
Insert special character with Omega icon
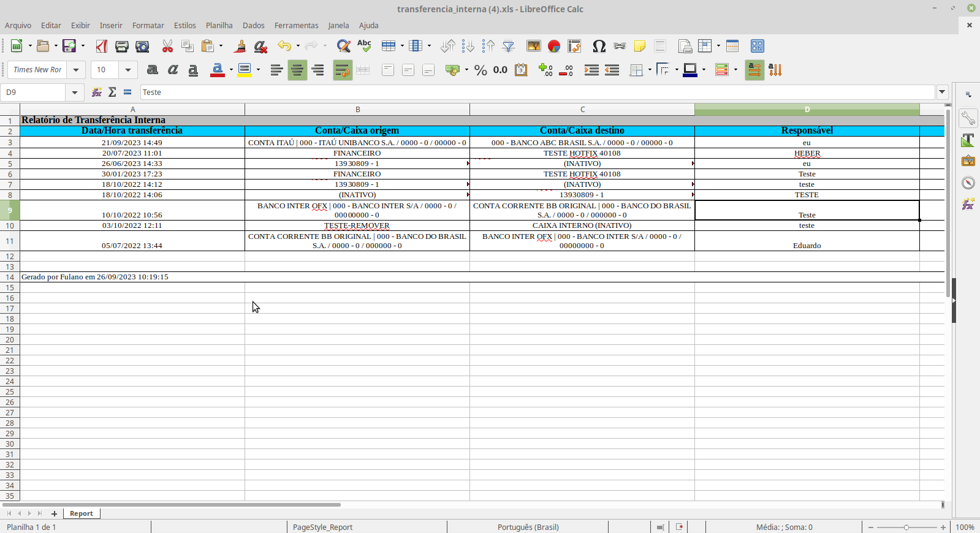tap(599, 46)
